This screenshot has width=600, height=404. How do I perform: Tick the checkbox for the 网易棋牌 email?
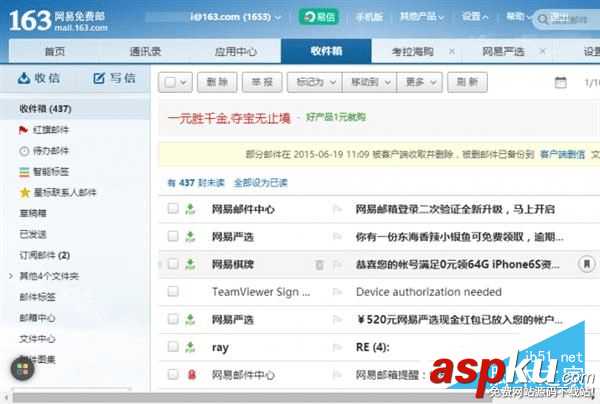(x=173, y=264)
